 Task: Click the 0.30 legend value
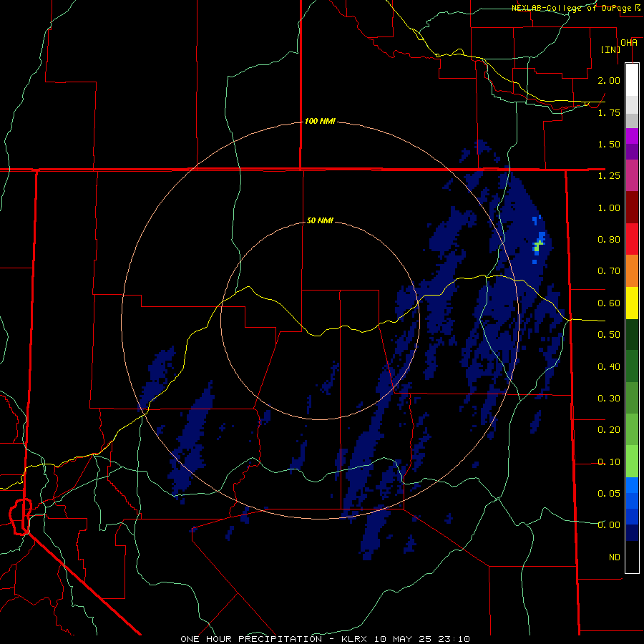tap(609, 399)
